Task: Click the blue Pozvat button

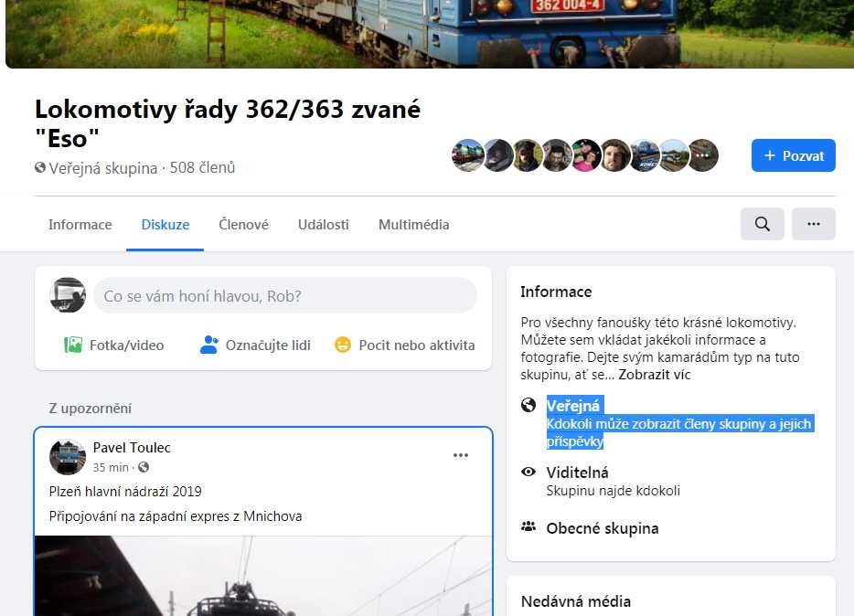Action: [793, 155]
